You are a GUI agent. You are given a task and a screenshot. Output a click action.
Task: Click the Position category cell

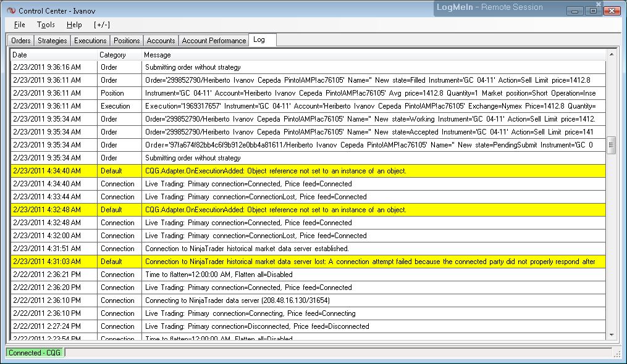click(x=120, y=93)
